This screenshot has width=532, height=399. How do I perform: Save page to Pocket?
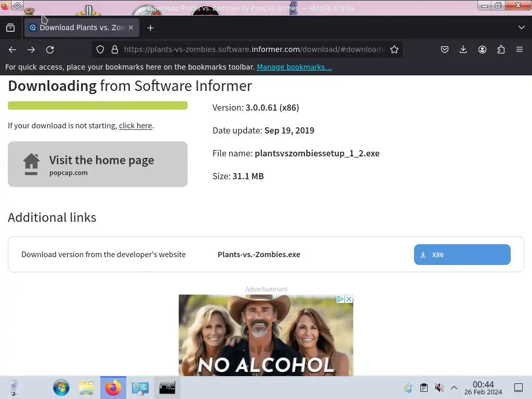pos(445,49)
